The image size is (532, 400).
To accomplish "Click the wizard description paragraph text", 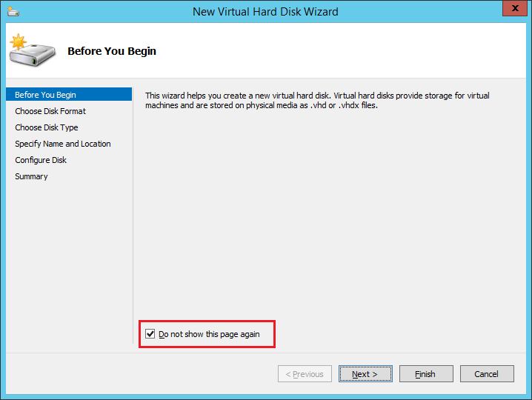I will [317, 101].
